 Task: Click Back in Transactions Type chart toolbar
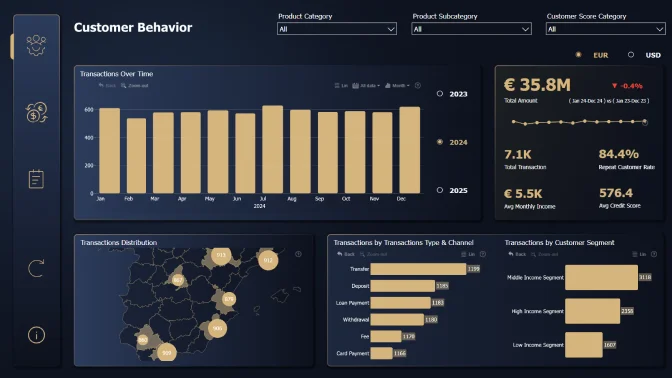coord(346,254)
